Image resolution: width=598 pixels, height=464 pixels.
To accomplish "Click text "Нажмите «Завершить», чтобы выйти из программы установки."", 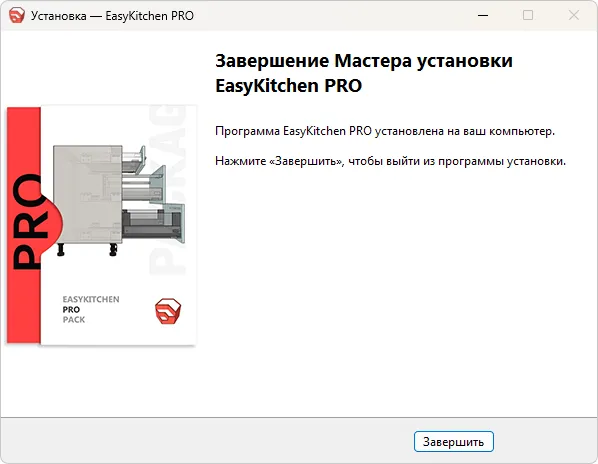I will click(391, 161).
